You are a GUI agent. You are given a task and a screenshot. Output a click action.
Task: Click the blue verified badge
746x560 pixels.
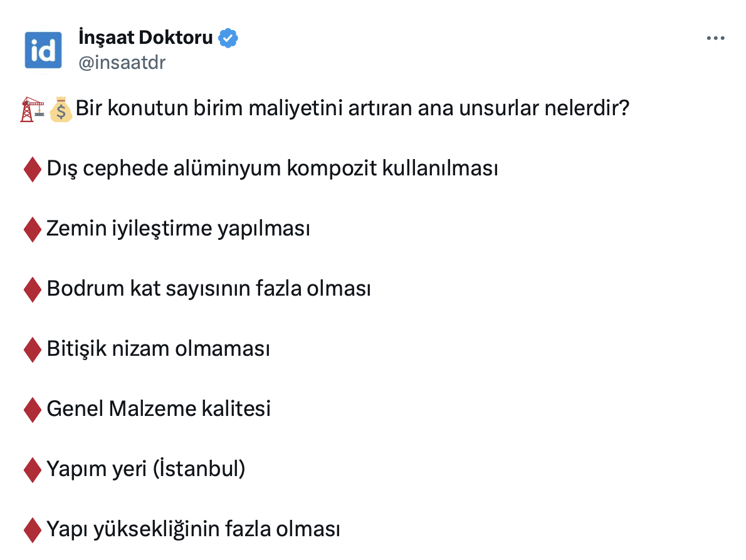click(x=228, y=38)
